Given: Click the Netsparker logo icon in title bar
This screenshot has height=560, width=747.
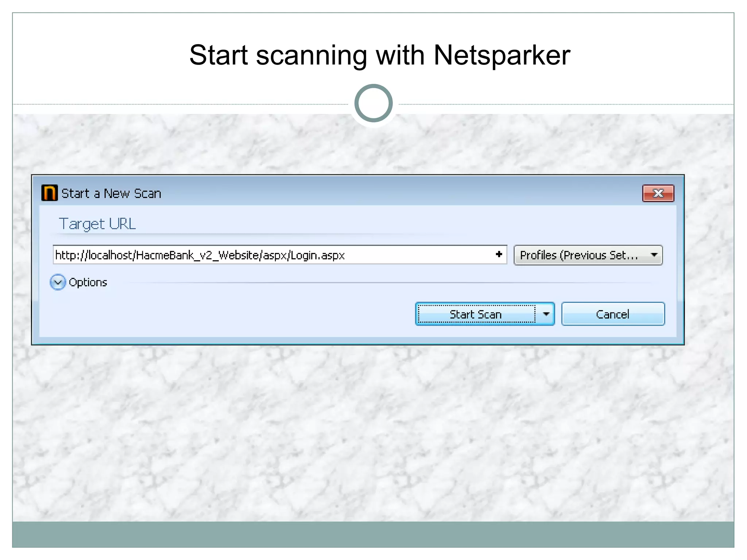Looking at the screenshot, I should click(x=49, y=193).
